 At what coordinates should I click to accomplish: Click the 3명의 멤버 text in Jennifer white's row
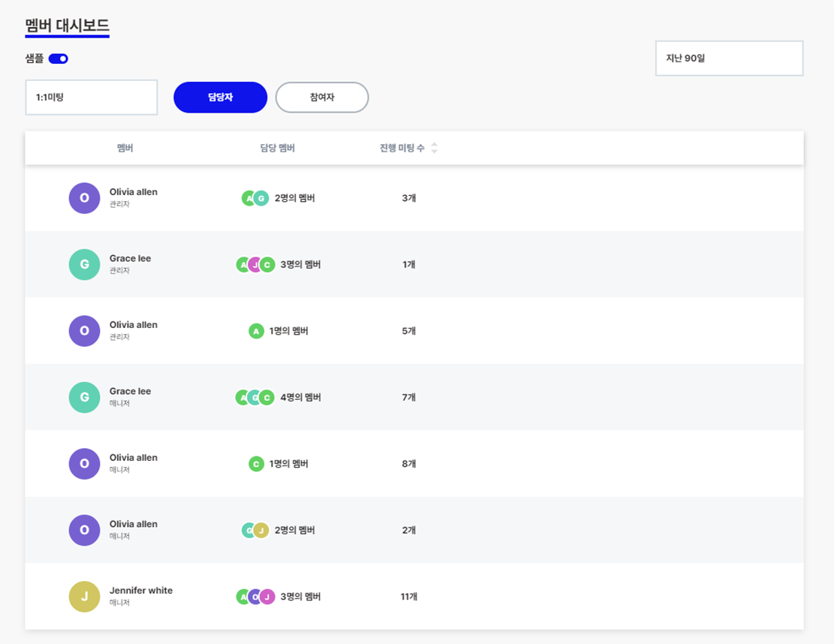click(x=300, y=597)
